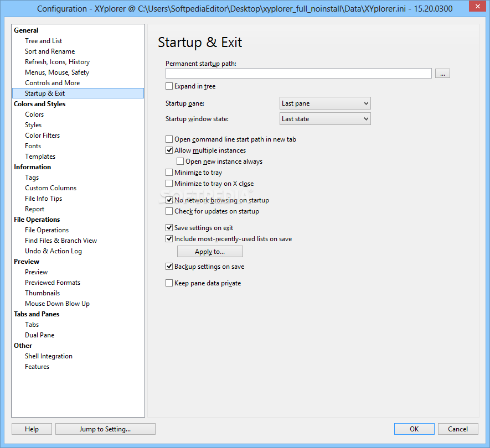Screen dimensions: 490x448
Task: Select Controls and More
Action: point(53,83)
